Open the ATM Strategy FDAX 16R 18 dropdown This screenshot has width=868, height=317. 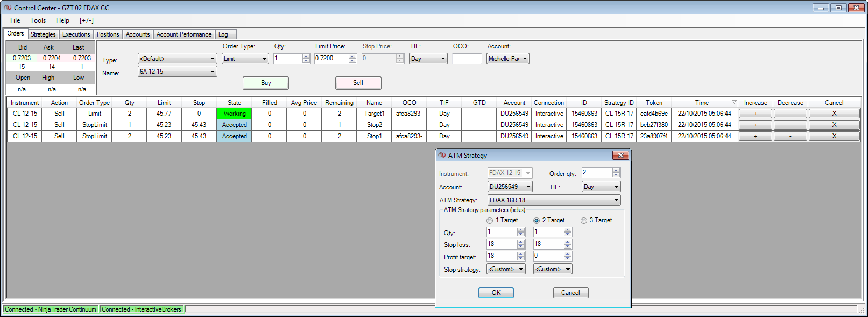(554, 200)
